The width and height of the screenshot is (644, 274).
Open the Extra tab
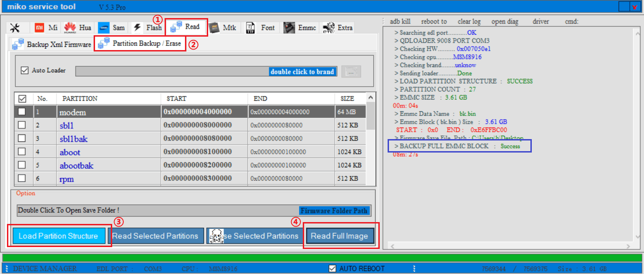click(x=338, y=28)
